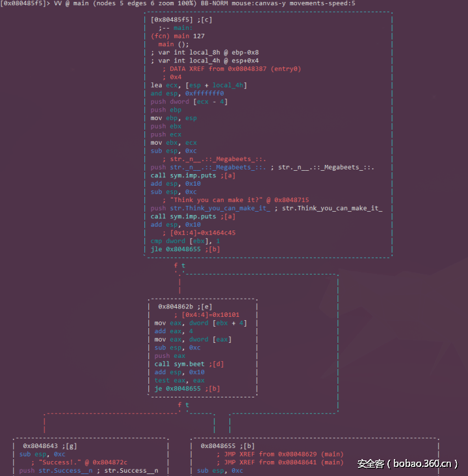Screen dimensions: 468x476
Task: Click the "BB-NORM" mode indicator in header
Action: click(x=214, y=4)
